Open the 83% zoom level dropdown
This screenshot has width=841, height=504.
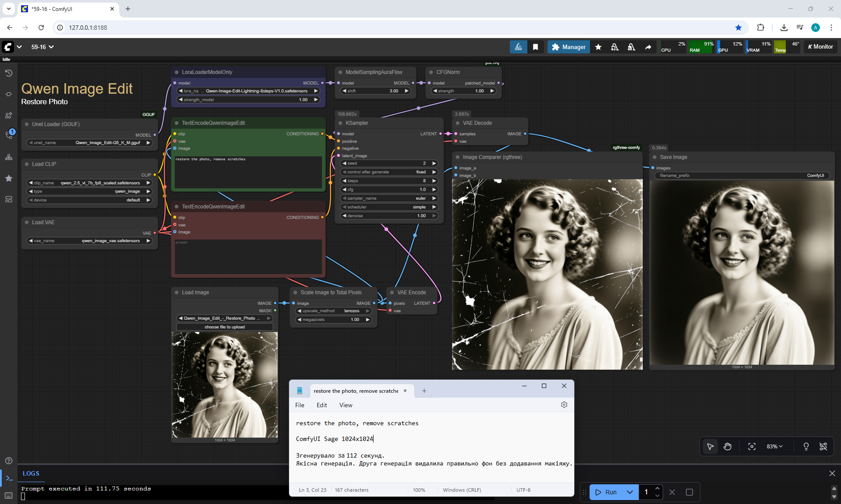pos(774,446)
